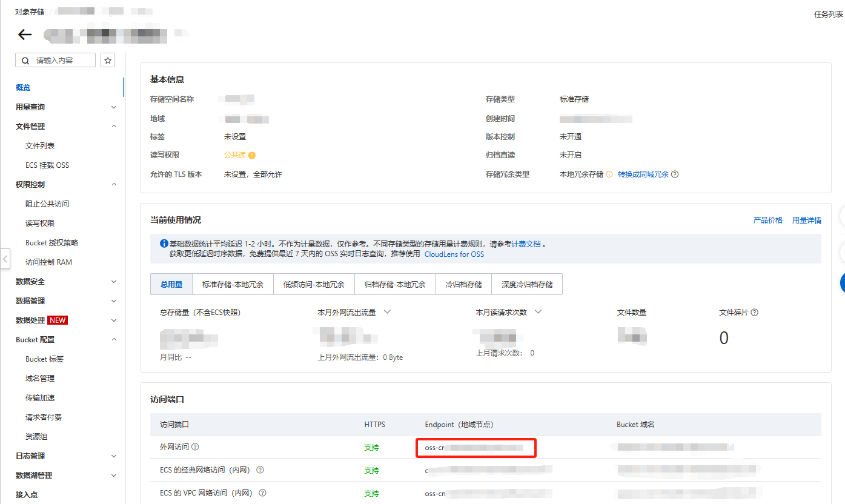Open 文件列表 in the sidebar
Screen dimensions: 845x504
click(40, 146)
